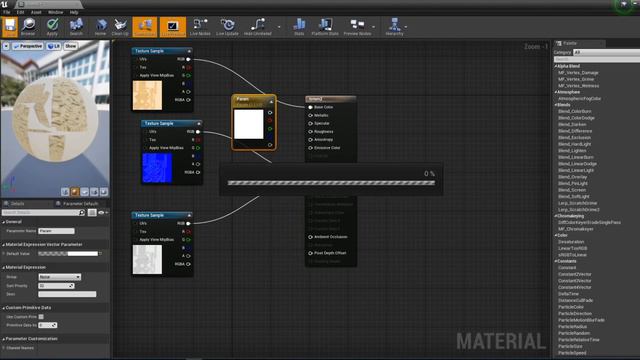
Task: Select AtmosphericFogColor in the Palette
Action: pyautogui.click(x=579, y=98)
